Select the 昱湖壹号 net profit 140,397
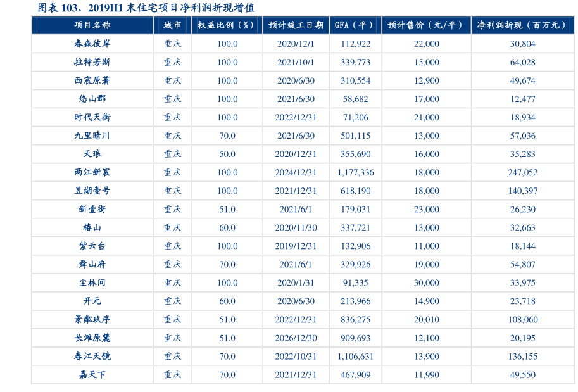The image size is (578, 392). coord(522,191)
